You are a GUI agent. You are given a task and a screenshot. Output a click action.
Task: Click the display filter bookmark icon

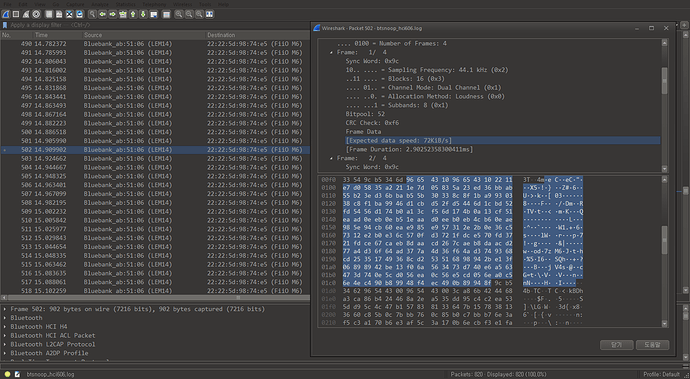coord(5,25)
